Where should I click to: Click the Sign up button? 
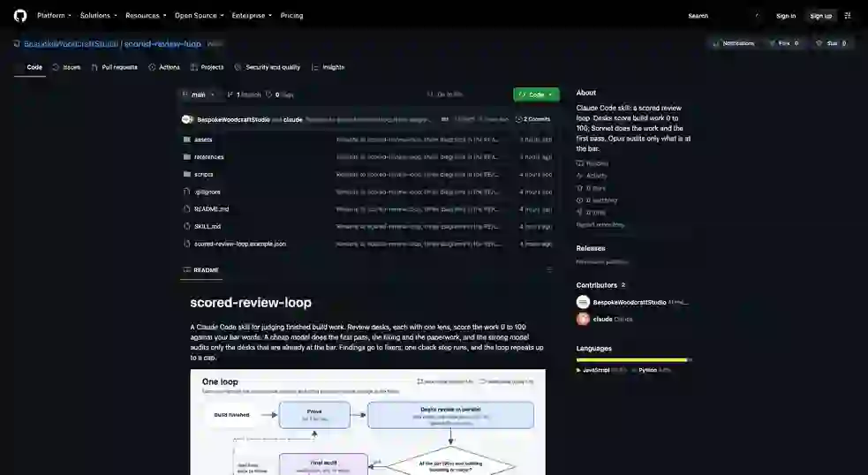[821, 16]
